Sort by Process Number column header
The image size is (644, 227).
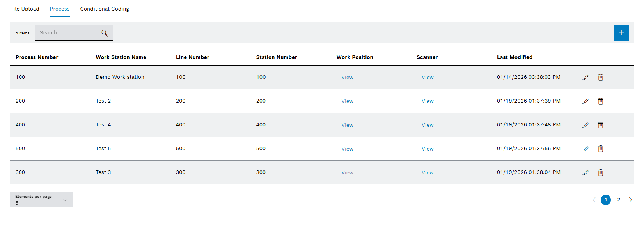pyautogui.click(x=37, y=57)
